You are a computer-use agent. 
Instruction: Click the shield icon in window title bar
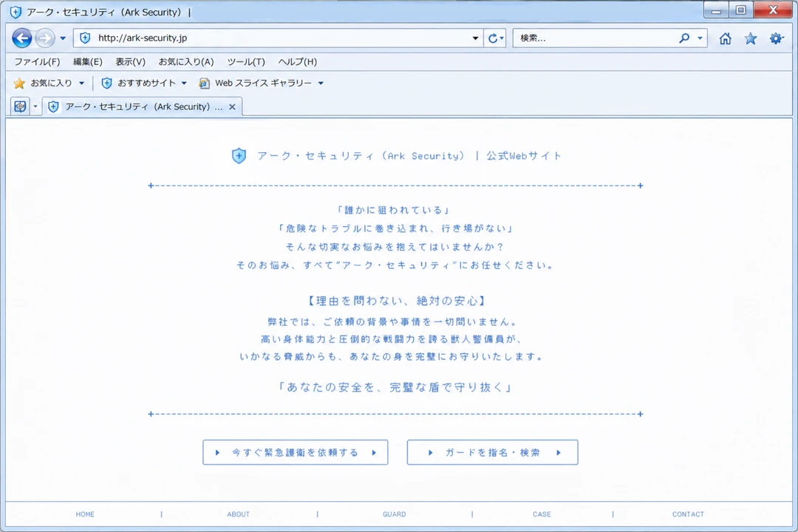pyautogui.click(x=16, y=12)
